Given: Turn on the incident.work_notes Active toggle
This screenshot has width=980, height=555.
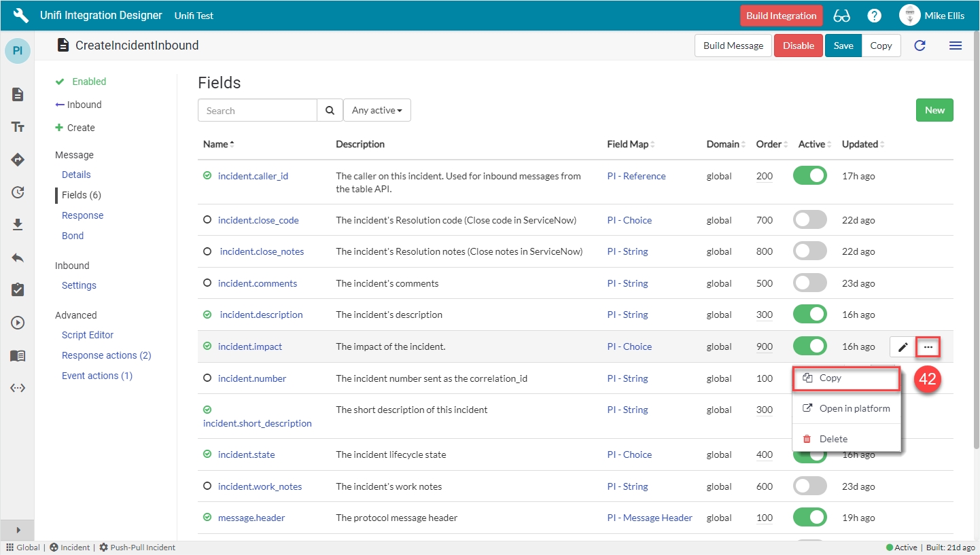Looking at the screenshot, I should pyautogui.click(x=809, y=486).
